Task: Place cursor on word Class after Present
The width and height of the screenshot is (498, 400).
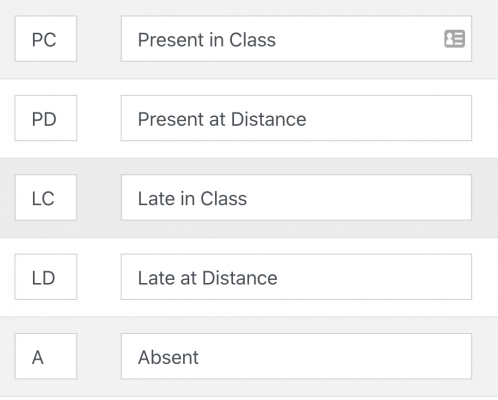Action: tap(252, 40)
